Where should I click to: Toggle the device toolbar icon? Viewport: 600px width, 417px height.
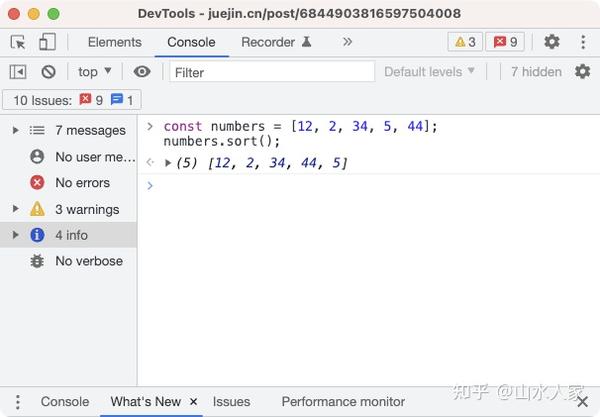point(47,42)
